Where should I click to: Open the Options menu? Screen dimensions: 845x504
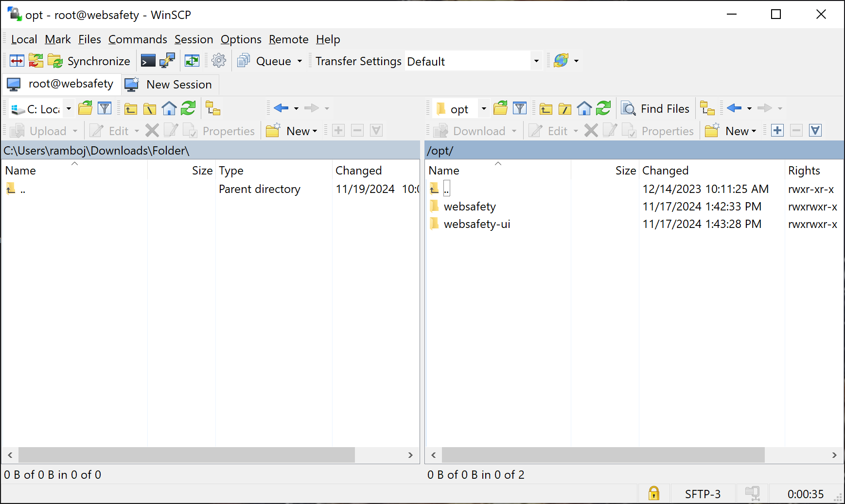[241, 39]
